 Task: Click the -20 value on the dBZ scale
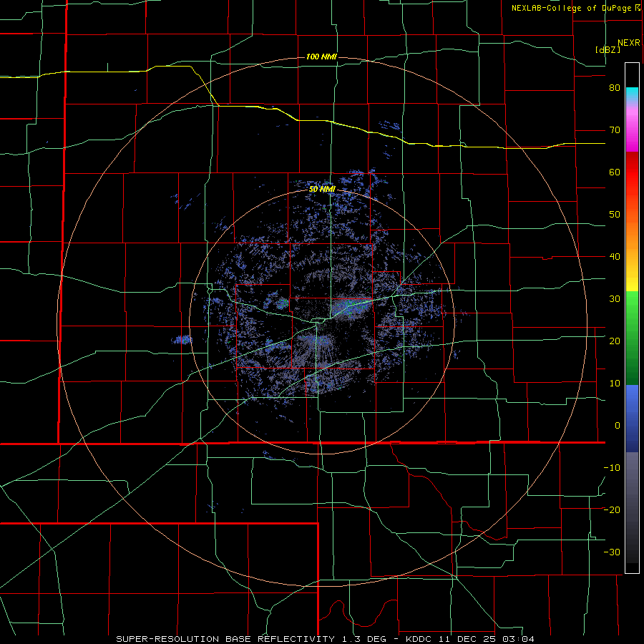coord(612,509)
